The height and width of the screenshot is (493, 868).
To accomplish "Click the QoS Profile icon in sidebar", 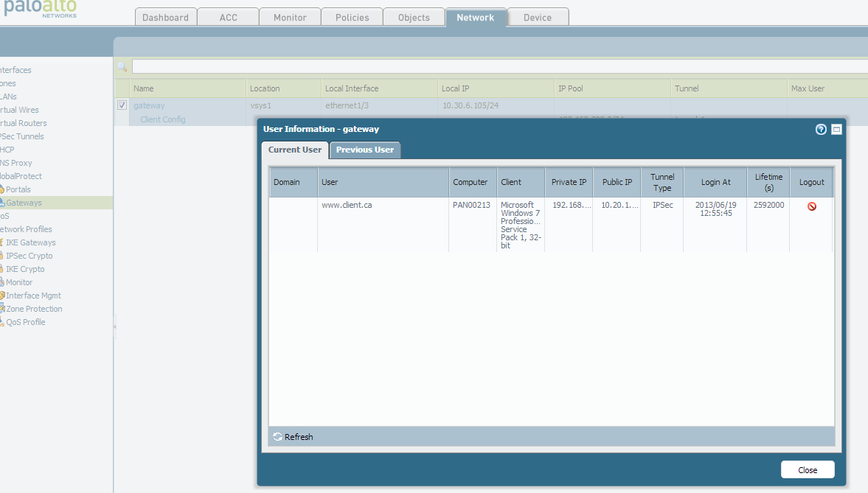I will coord(2,322).
